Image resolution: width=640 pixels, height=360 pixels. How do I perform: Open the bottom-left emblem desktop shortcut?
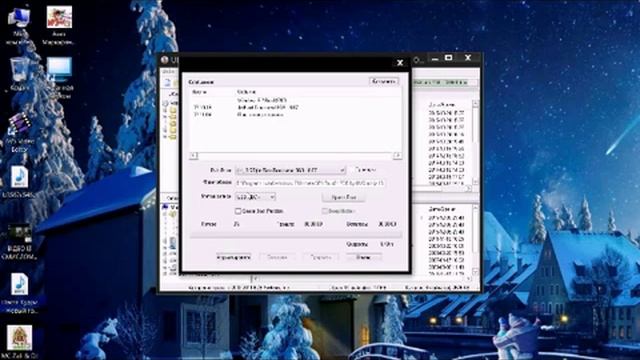click(19, 337)
